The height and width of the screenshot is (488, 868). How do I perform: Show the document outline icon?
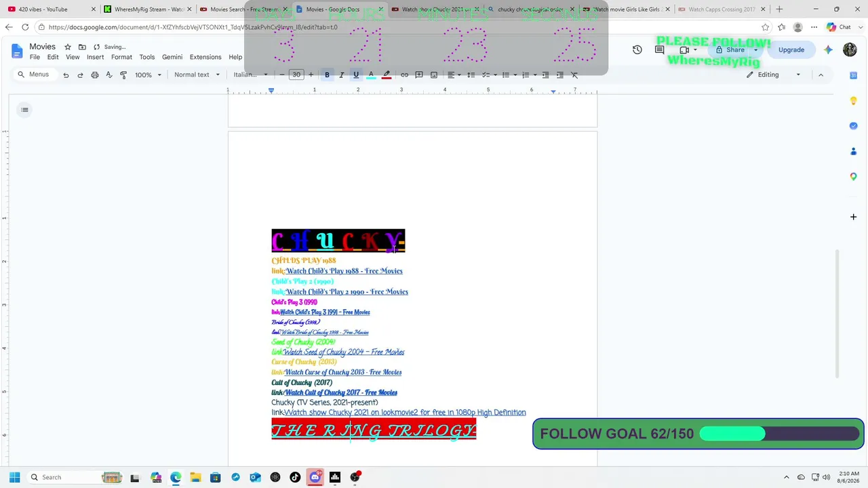(24, 110)
